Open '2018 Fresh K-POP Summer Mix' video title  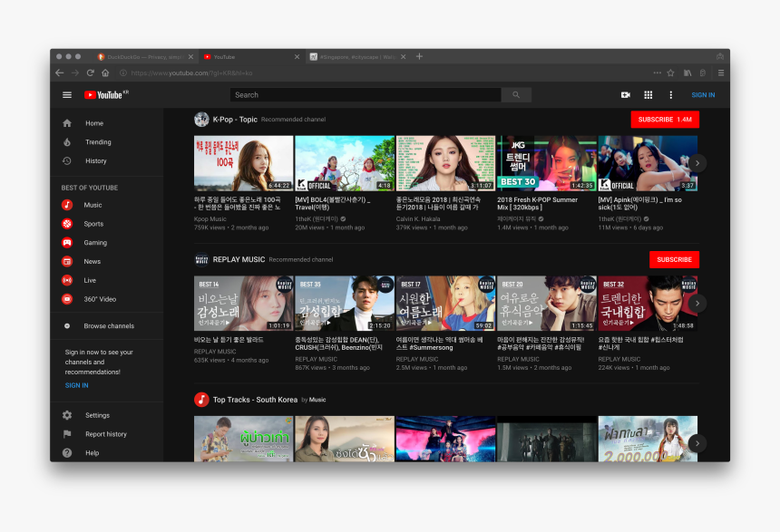click(x=537, y=203)
